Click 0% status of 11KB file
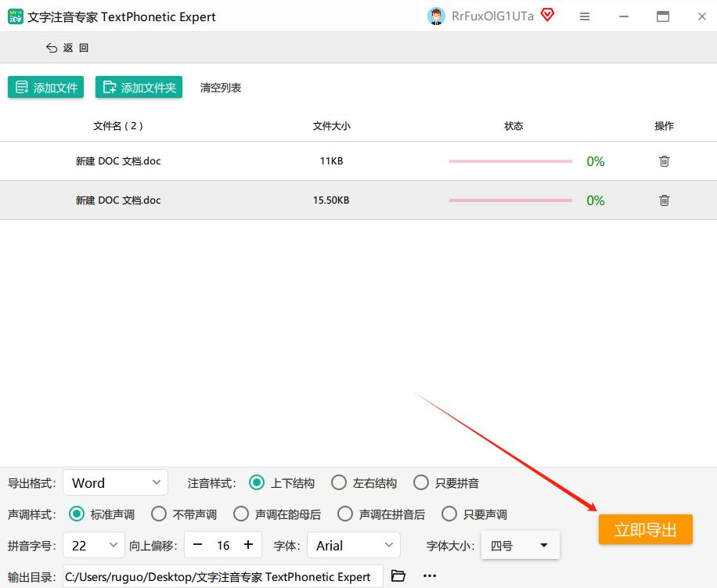Screen dimensions: 717x588 pyautogui.click(x=596, y=161)
